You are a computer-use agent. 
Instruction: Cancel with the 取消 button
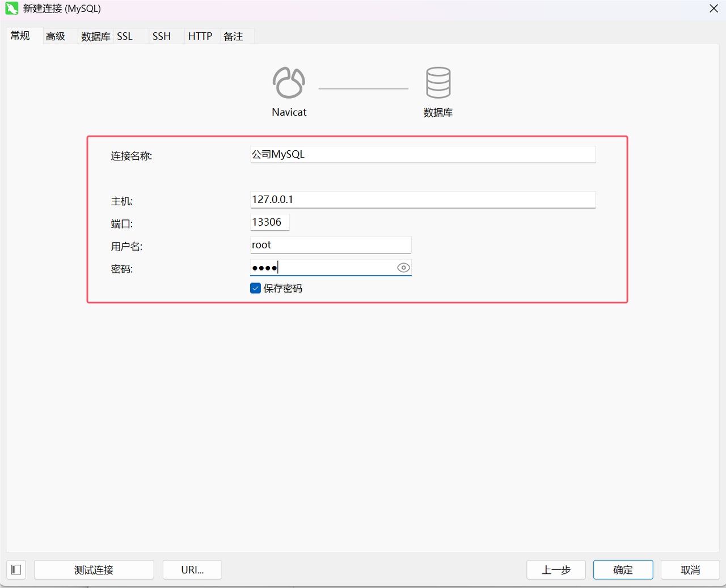pos(690,570)
